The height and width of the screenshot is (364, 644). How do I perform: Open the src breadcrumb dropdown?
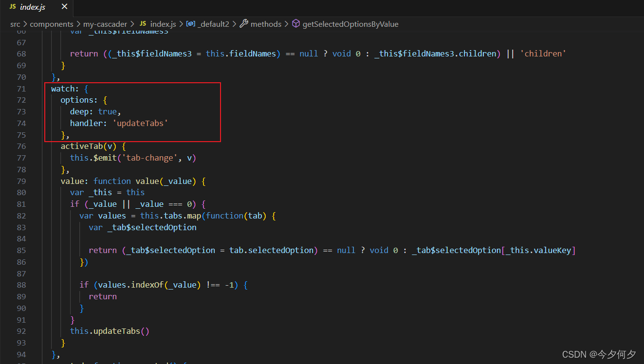[x=15, y=24]
